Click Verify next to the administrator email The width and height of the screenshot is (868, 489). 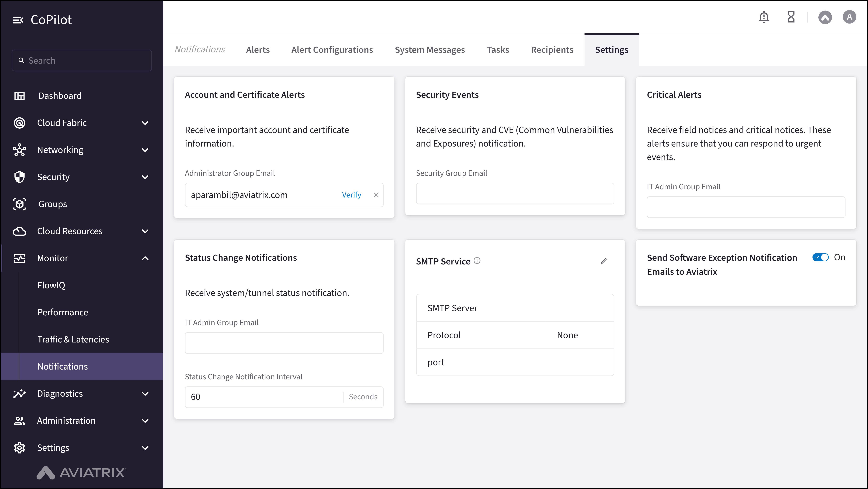click(351, 195)
